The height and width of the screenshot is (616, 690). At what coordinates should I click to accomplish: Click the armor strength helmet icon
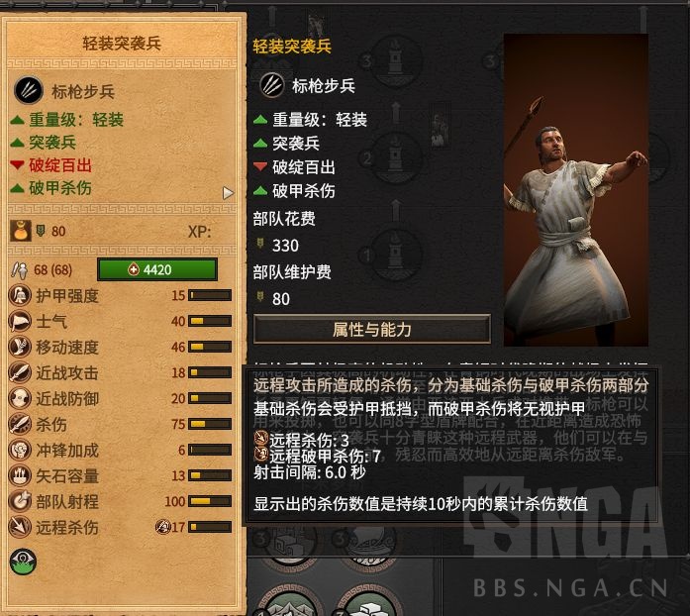[20, 295]
